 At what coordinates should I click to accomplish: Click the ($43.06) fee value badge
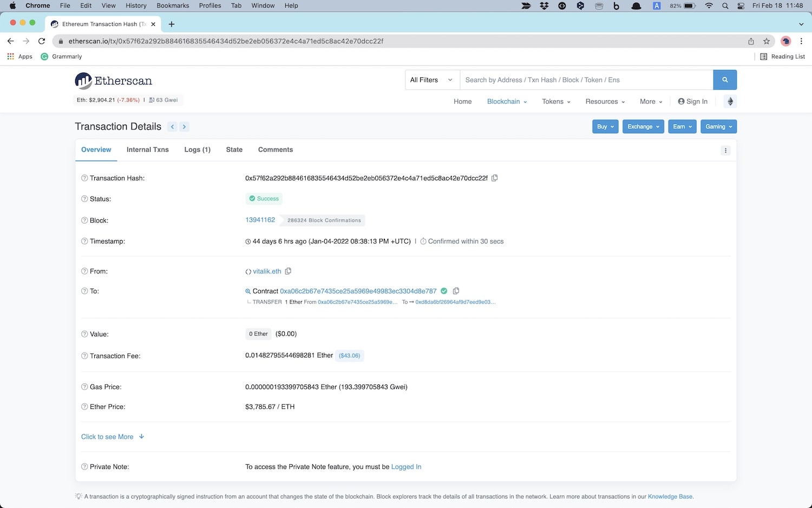point(349,356)
